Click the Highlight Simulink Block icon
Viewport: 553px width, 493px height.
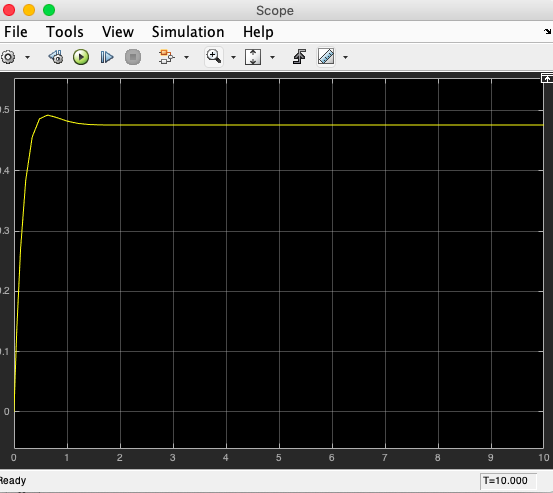(x=166, y=57)
